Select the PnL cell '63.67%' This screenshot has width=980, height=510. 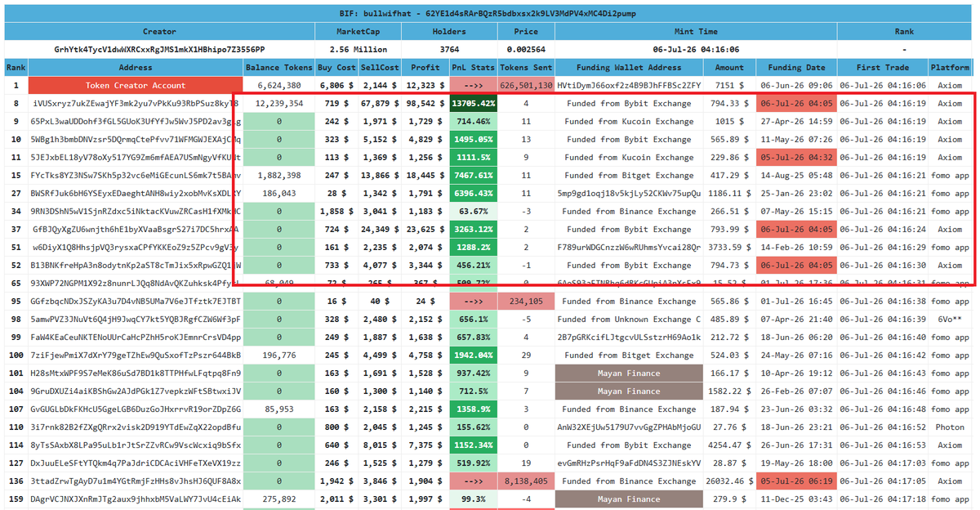pos(473,211)
